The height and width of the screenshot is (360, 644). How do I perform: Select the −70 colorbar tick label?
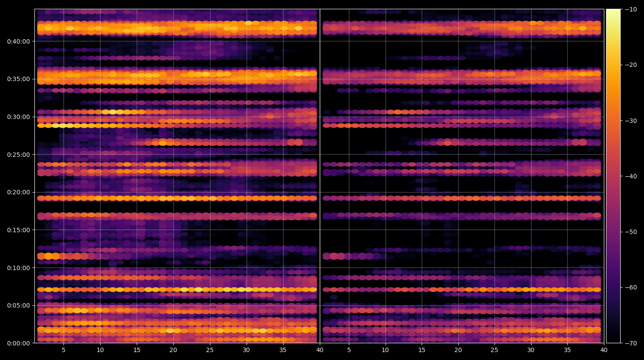pyautogui.click(x=631, y=343)
